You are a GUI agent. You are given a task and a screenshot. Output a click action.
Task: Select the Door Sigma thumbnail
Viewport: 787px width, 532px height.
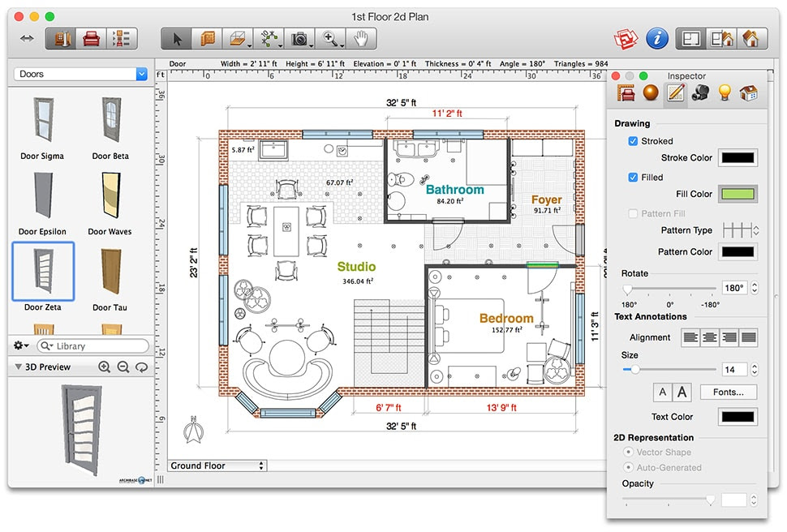pyautogui.click(x=43, y=120)
